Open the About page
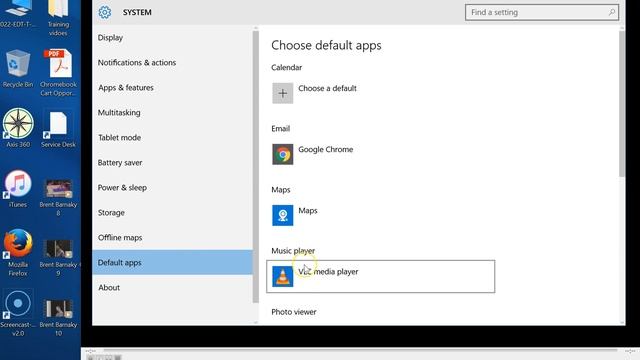This screenshot has width=640, height=360. tap(172, 287)
